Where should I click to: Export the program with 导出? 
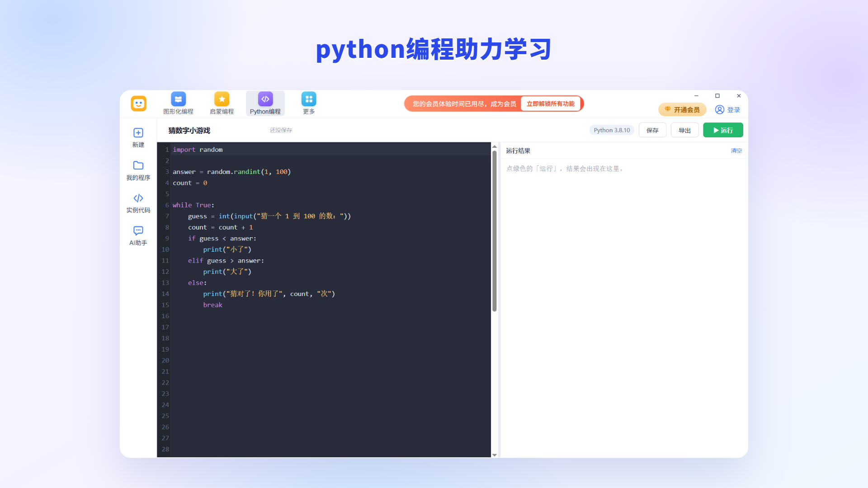coord(684,130)
